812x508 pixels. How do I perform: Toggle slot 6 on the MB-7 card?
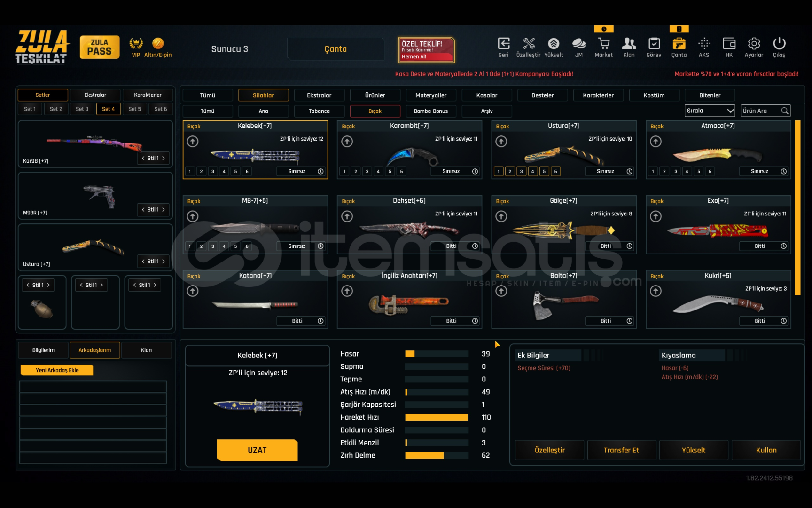[x=247, y=246]
